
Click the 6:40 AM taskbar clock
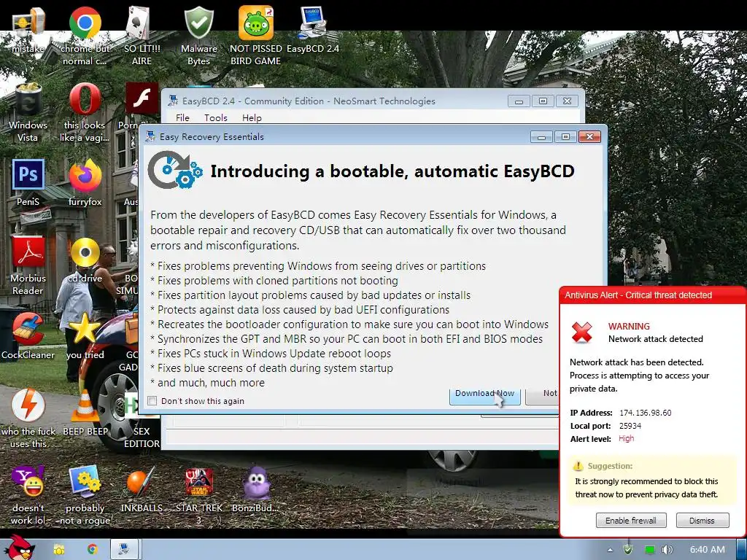(x=708, y=550)
